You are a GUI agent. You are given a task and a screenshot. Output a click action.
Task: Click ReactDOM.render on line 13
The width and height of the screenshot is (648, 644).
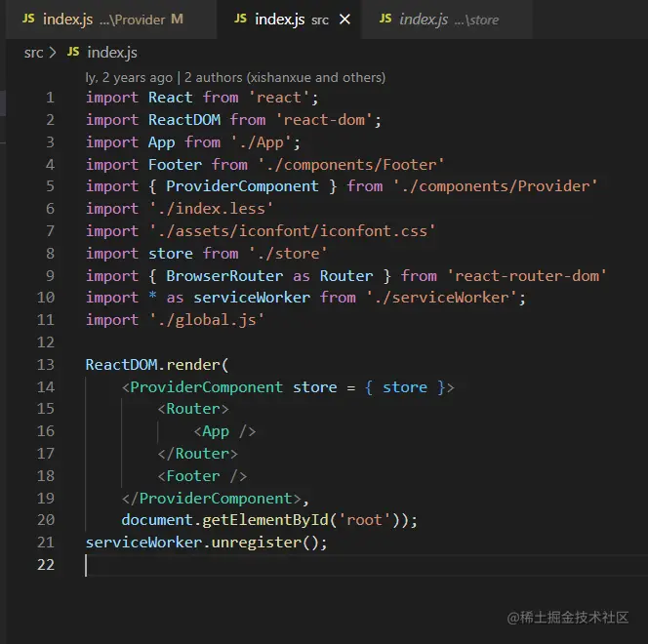coord(153,365)
